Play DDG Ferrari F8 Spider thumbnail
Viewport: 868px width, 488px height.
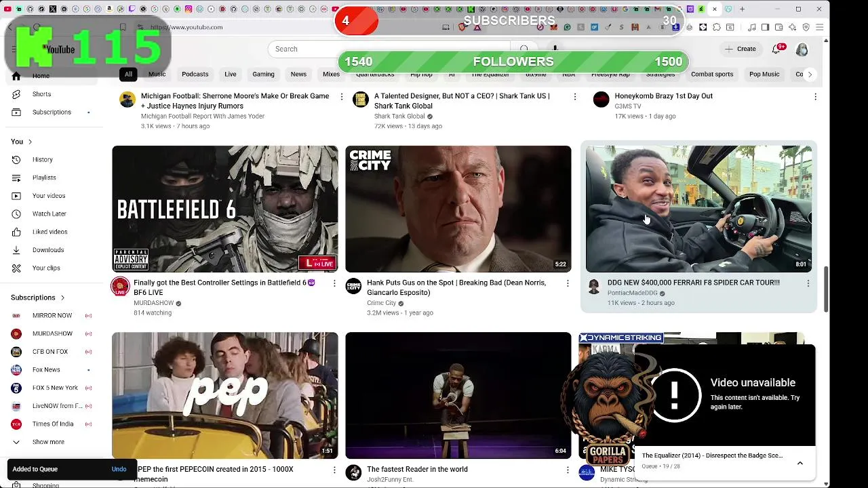698,209
